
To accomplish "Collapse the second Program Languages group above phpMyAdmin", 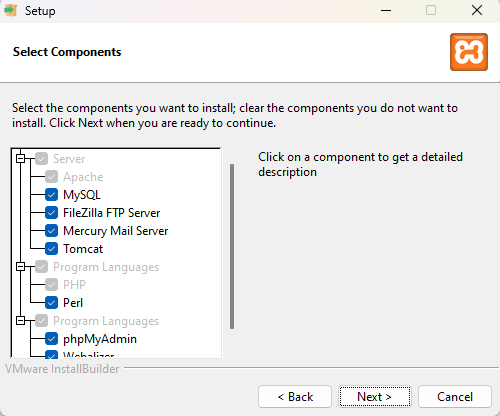I will coord(21,321).
